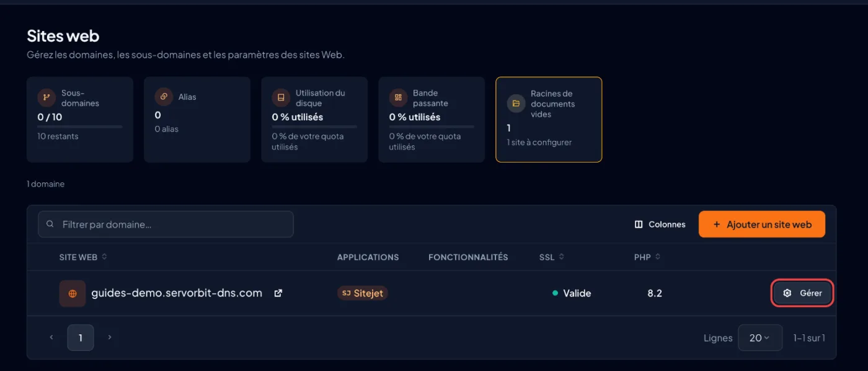This screenshot has width=868, height=371.
Task: Click the Sous-domaines usage progress bar
Action: point(80,127)
